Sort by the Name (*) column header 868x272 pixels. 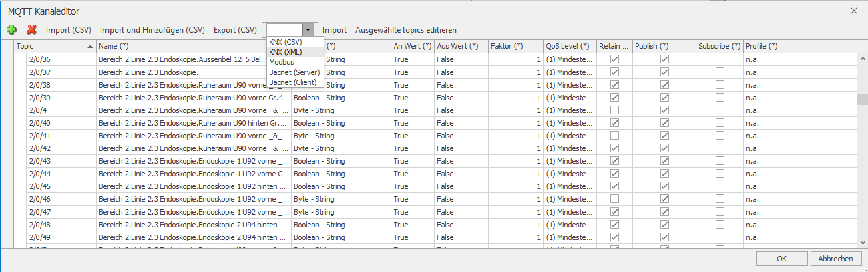[194, 46]
